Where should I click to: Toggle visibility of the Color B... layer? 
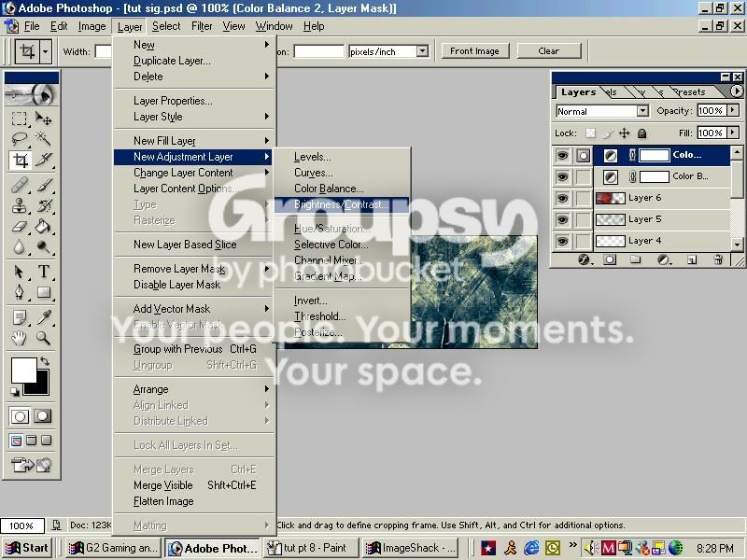pyautogui.click(x=563, y=176)
